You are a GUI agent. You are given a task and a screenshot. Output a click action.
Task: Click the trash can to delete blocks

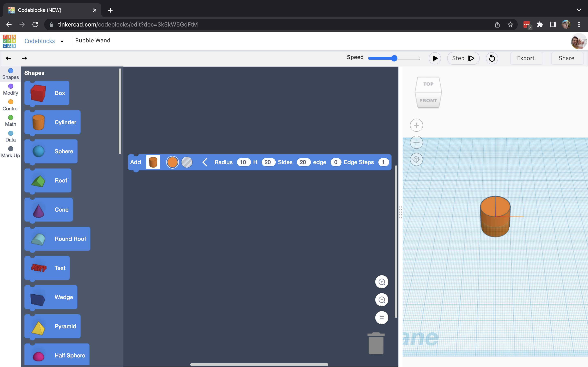(376, 343)
